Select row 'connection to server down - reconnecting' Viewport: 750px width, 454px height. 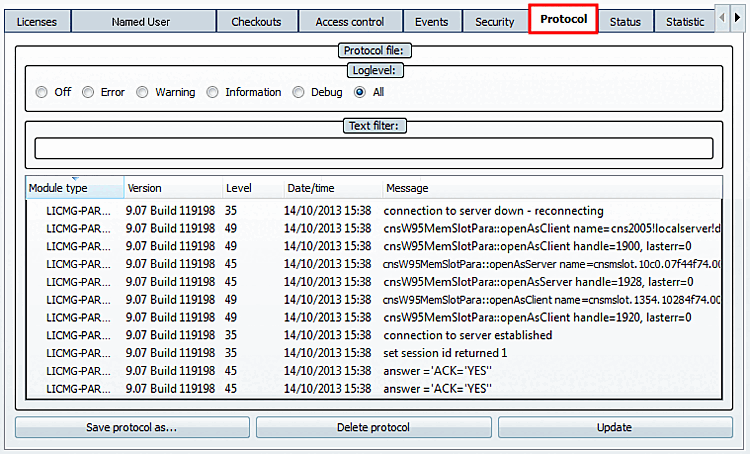(374, 210)
